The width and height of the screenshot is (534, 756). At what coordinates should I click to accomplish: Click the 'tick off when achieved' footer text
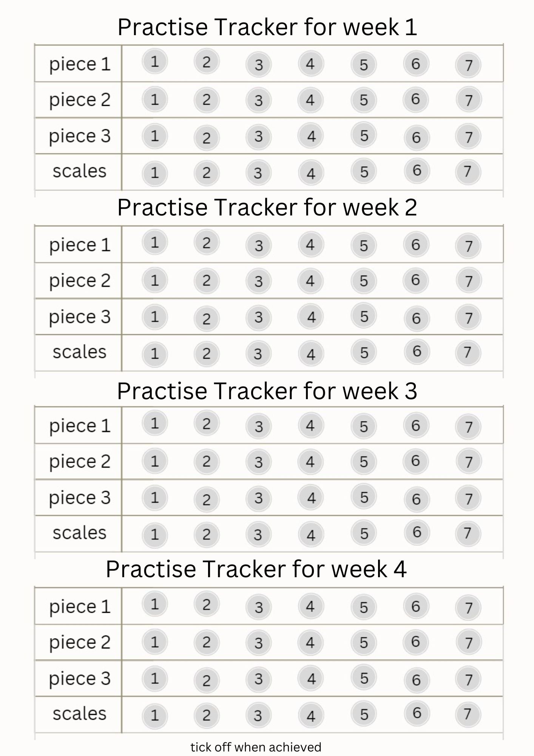coord(256,747)
